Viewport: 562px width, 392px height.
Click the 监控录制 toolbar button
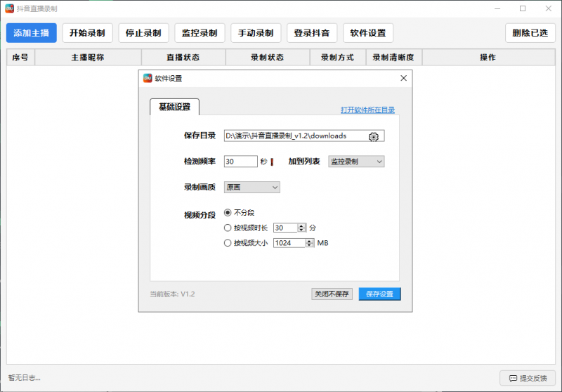point(200,33)
